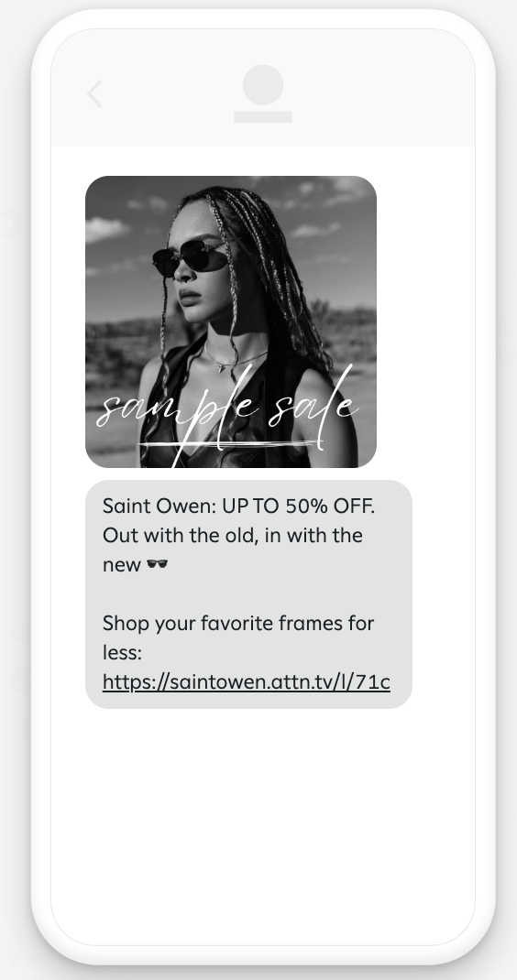Image resolution: width=517 pixels, height=980 pixels.
Task: Click the gray conversation header bar
Action: [x=263, y=88]
